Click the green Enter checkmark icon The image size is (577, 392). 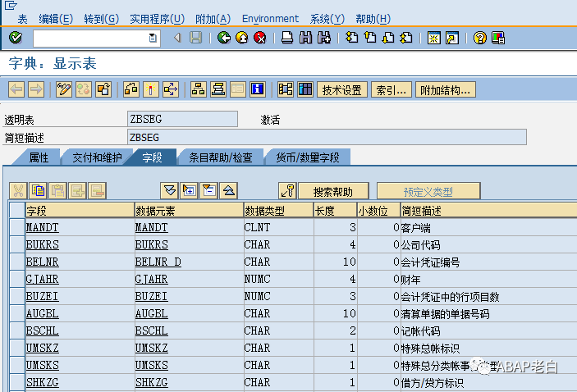coord(16,38)
